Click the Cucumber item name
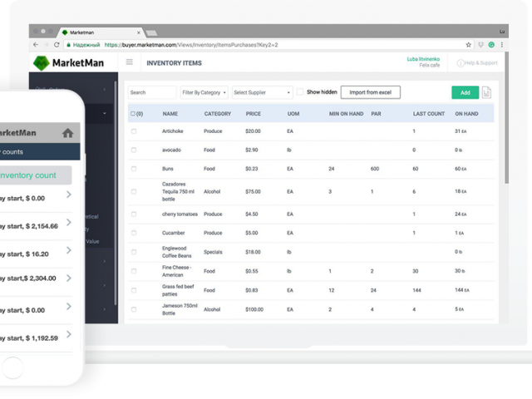Image resolution: width=532 pixels, height=399 pixels. [x=174, y=233]
